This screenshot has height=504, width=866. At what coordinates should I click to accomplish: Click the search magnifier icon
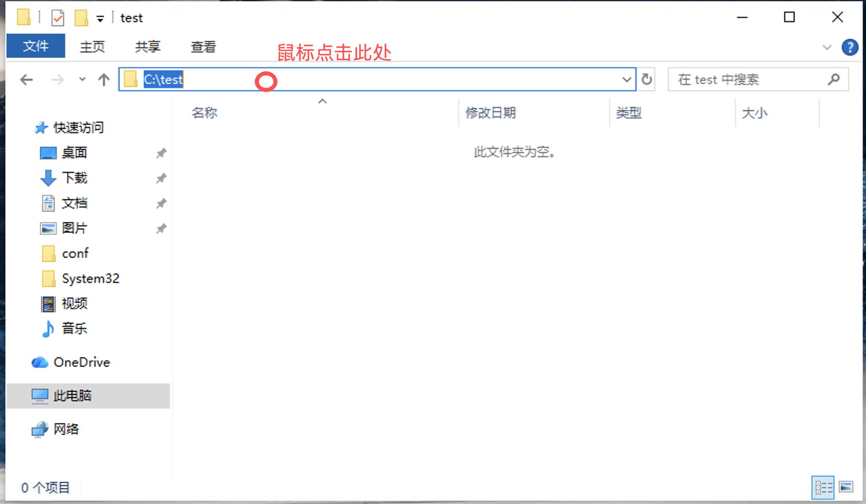833,79
